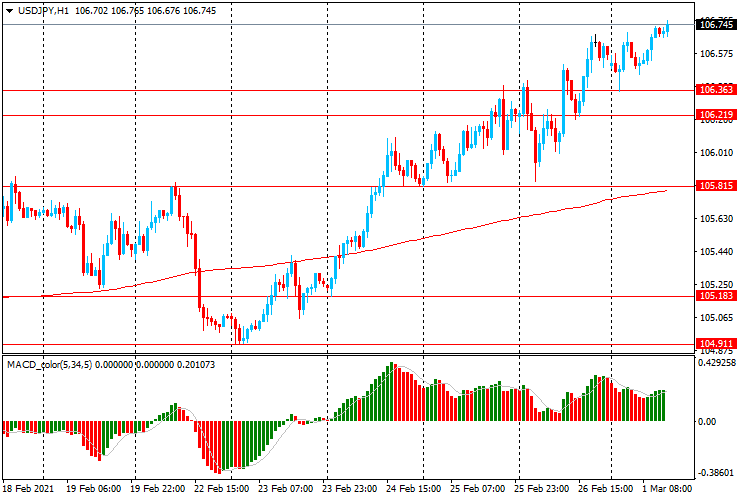Click the open price 106.702 in header
This screenshot has height=500, width=740.
[x=92, y=10]
